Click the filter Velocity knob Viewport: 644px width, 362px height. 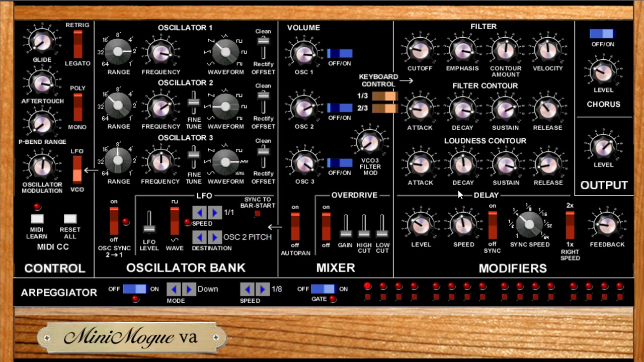[x=547, y=50]
